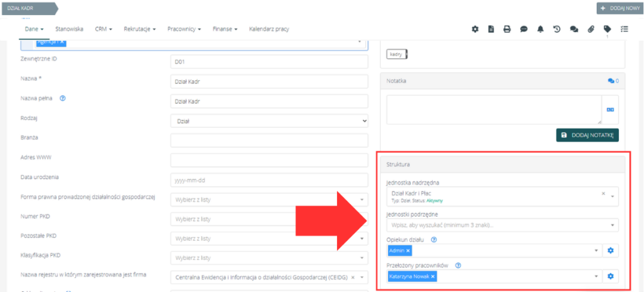This screenshot has width=644, height=292.
Task: Open Jednostki podrzędne search dropdown
Action: 502,225
